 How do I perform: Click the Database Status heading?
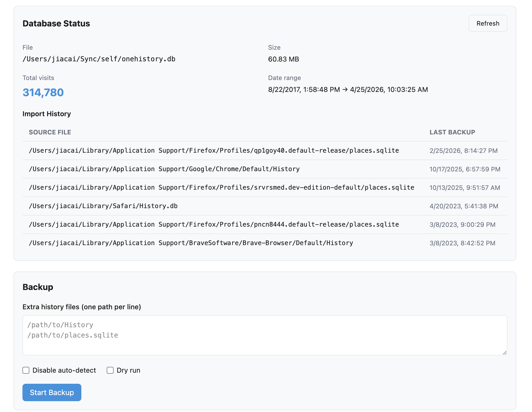(56, 23)
